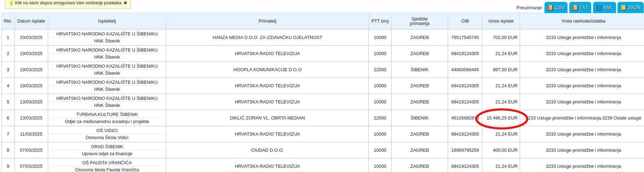Screen dimensions: 644x172
Task: Sort table by PTT broj
Action: tap(380, 21)
